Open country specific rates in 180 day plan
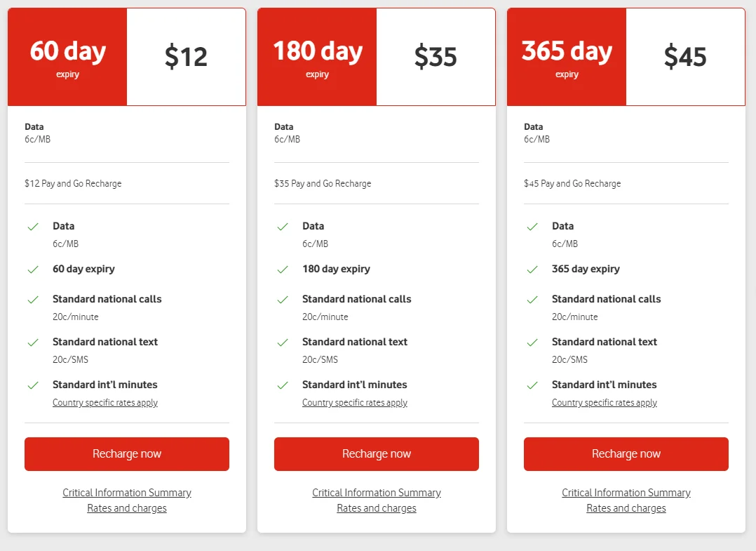The width and height of the screenshot is (756, 551). click(x=355, y=403)
